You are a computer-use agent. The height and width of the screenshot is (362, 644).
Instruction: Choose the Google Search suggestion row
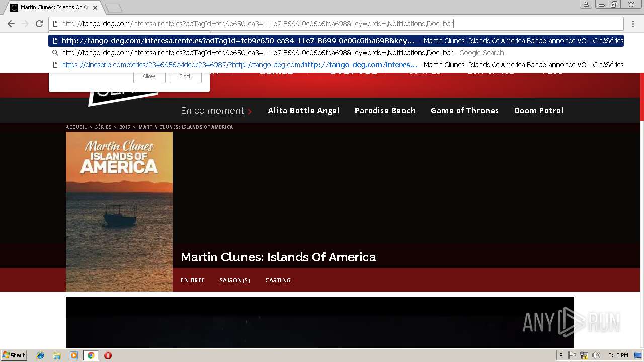336,53
